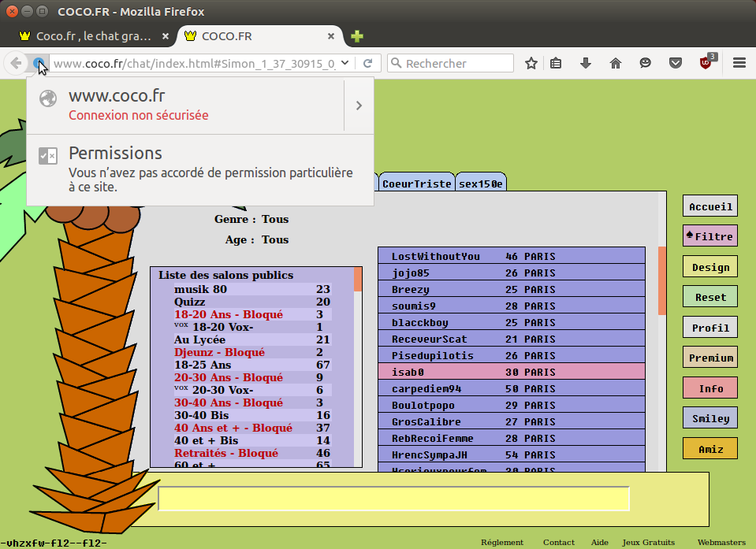Go to the Firefox home page icon

(615, 63)
